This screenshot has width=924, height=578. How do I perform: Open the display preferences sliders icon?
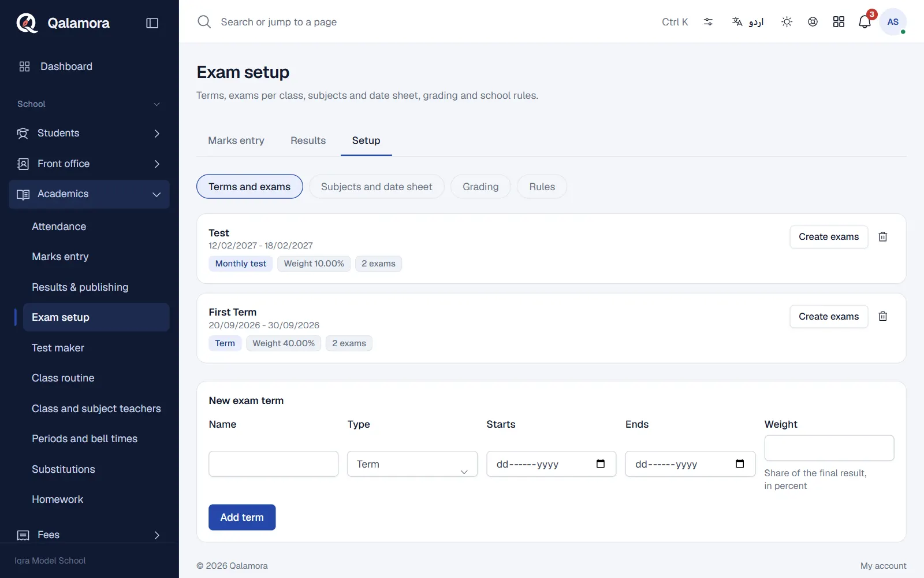(x=708, y=22)
